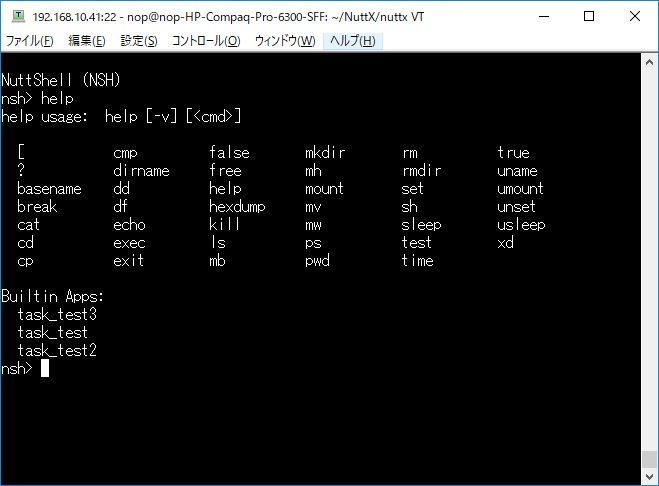The image size is (659, 486).
Task: Click the 'NuttShell (NSH)' banner text
Action: coord(61,80)
